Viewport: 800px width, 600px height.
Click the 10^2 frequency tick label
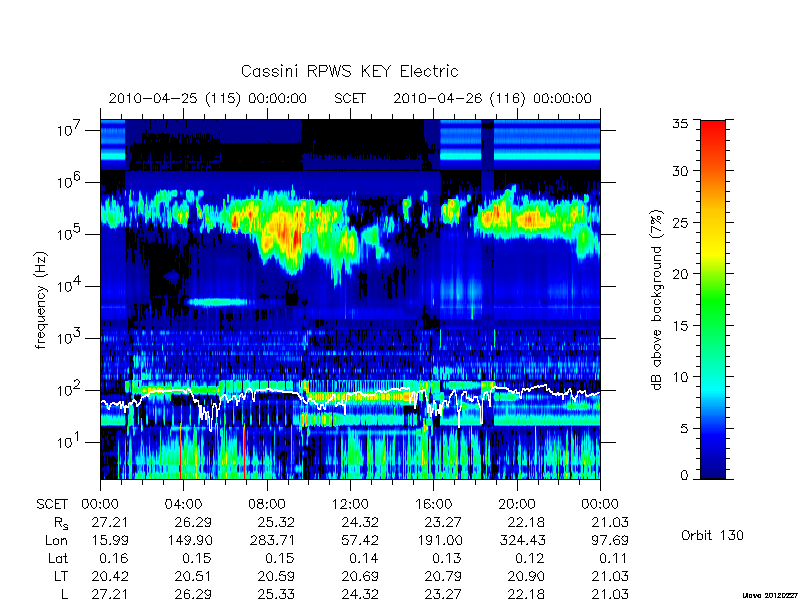tap(70, 389)
